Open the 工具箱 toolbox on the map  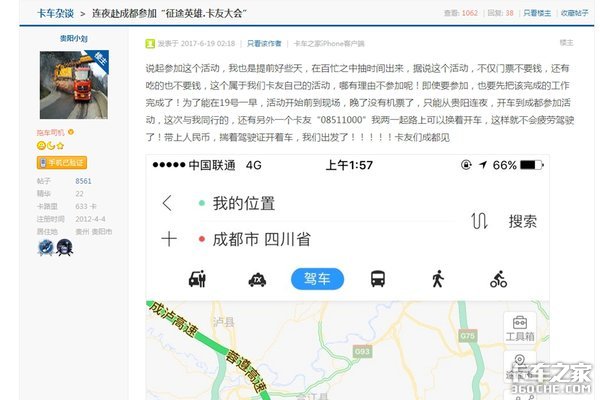pos(519,328)
